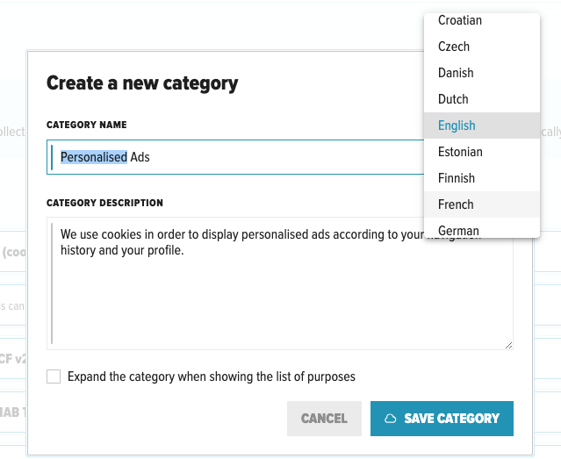Click the cloud icon on Save Category

[390, 418]
